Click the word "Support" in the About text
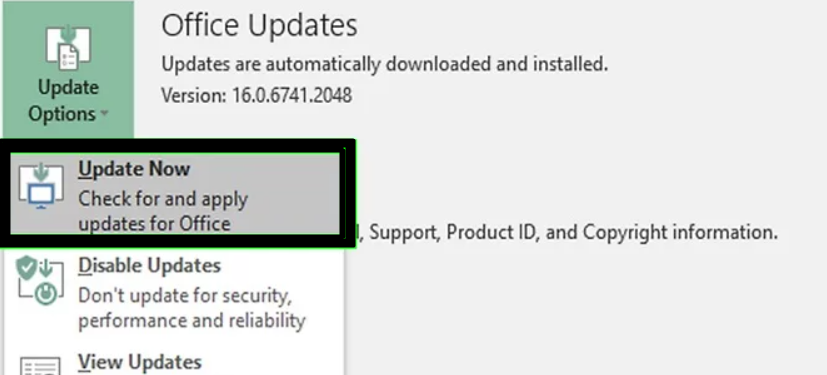 point(403,233)
